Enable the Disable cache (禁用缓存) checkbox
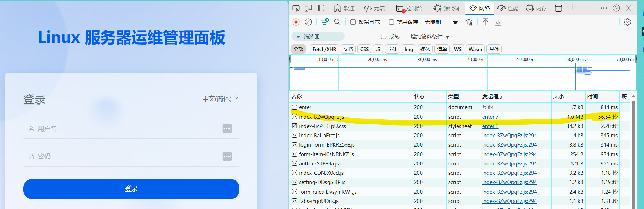The image size is (644, 209). (x=391, y=22)
